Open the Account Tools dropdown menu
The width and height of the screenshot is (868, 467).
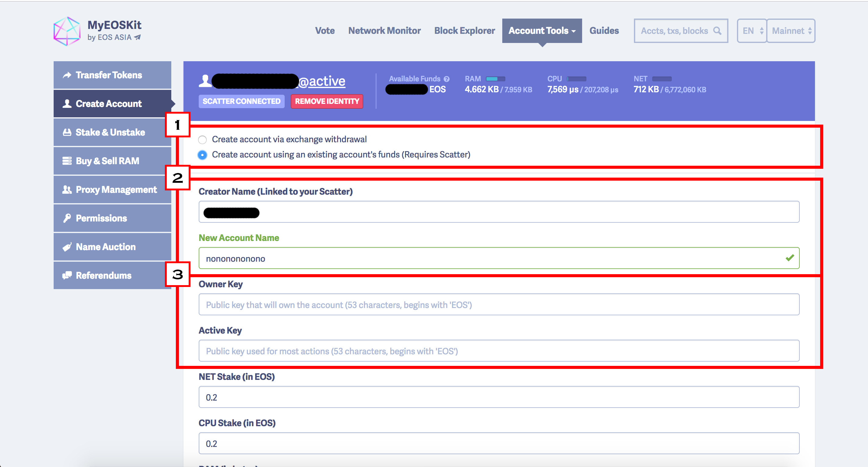click(542, 31)
